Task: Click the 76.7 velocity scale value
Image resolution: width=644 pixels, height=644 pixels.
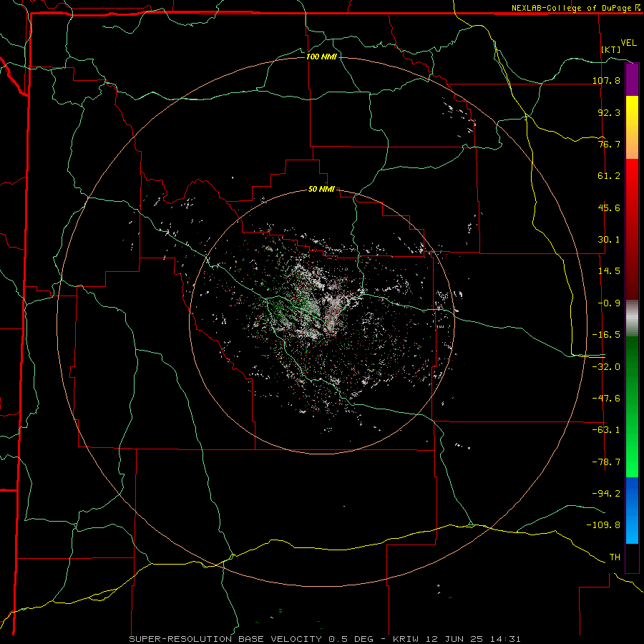Action: [x=609, y=144]
